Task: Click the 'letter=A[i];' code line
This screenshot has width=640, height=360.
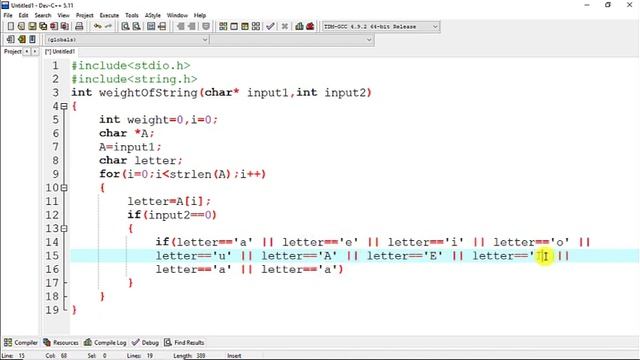Action: coord(169,201)
